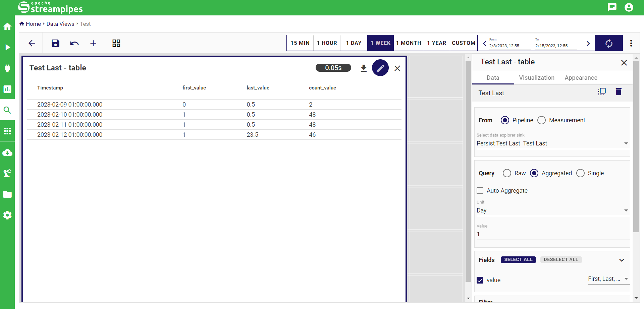Click the 2023-02-12 01:00:00.000 timestamp cell
Image resolution: width=644 pixels, height=309 pixels.
70,135
